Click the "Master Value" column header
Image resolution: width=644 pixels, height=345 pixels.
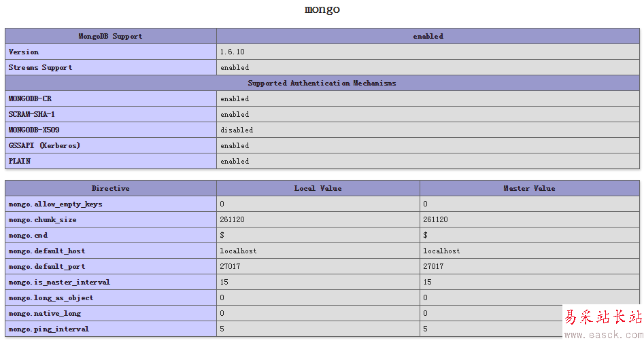(529, 188)
